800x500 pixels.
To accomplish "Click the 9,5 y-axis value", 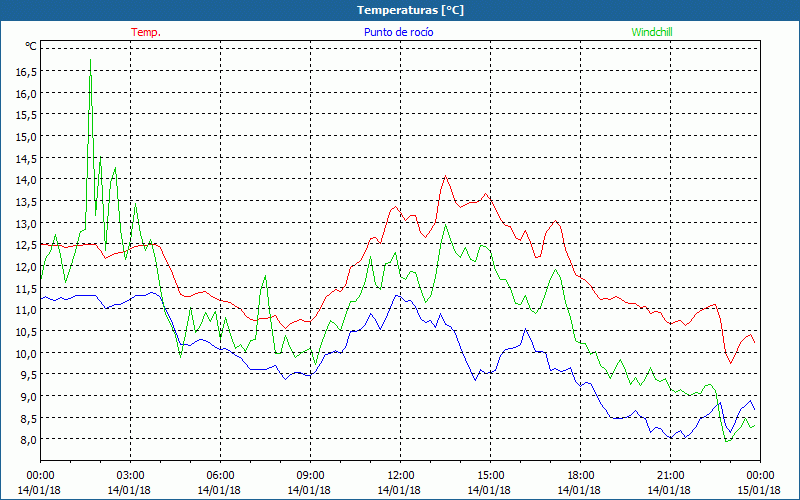I will tap(29, 374).
